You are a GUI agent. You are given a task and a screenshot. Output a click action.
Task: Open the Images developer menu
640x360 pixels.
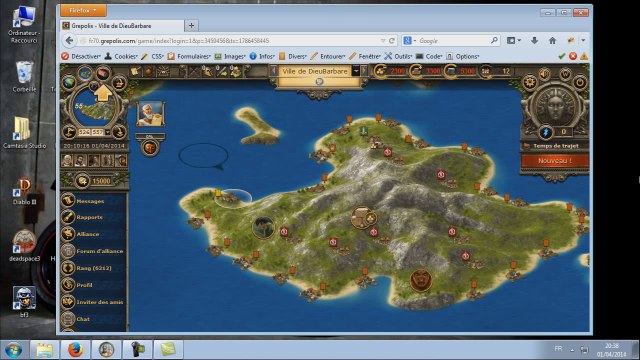[230, 56]
